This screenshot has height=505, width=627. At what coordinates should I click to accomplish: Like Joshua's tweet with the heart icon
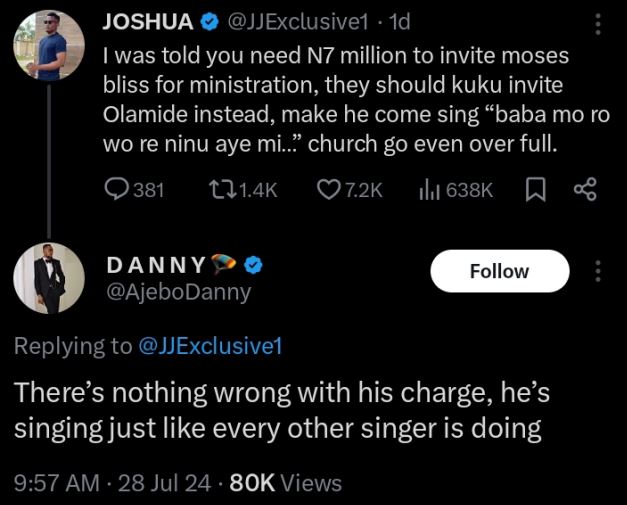(328, 189)
